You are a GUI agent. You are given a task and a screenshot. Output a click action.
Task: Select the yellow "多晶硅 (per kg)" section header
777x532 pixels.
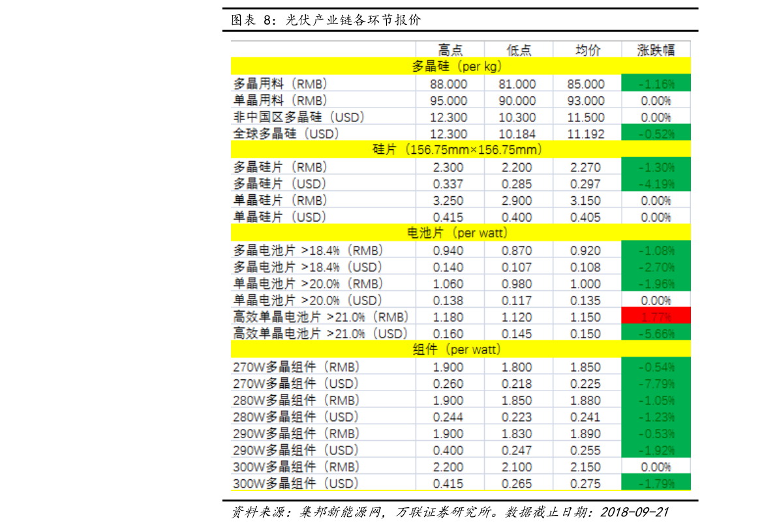461,66
